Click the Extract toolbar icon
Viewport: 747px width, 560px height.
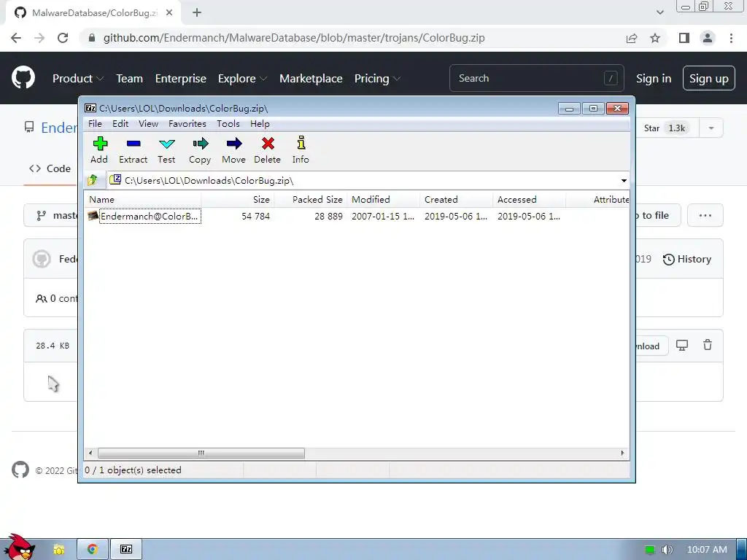[133, 150]
